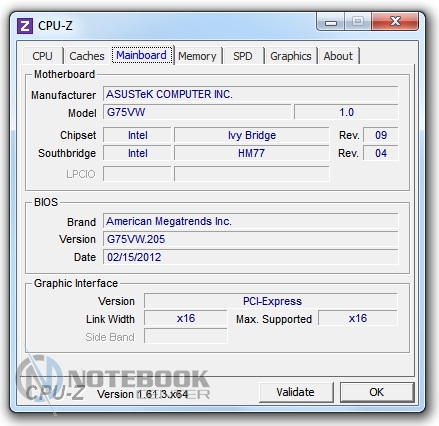This screenshot has height=426, width=439.
Task: Click the OK button
Action: tap(377, 392)
